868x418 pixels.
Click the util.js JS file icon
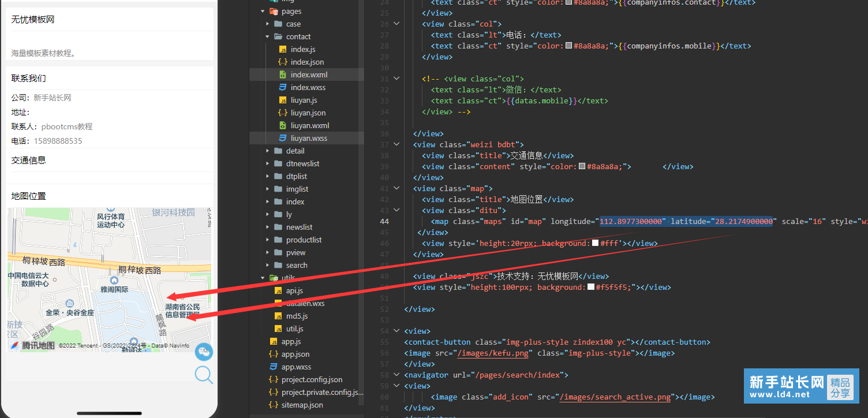(x=278, y=329)
